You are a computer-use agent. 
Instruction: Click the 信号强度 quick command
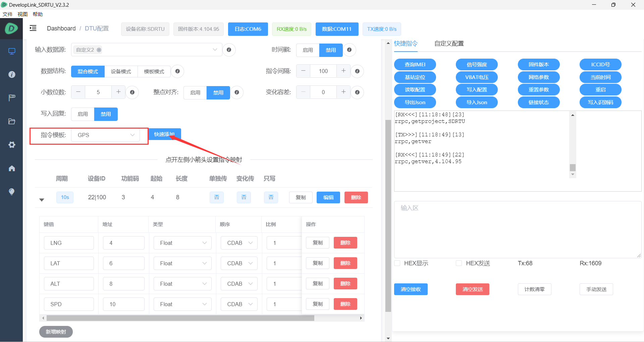click(477, 65)
